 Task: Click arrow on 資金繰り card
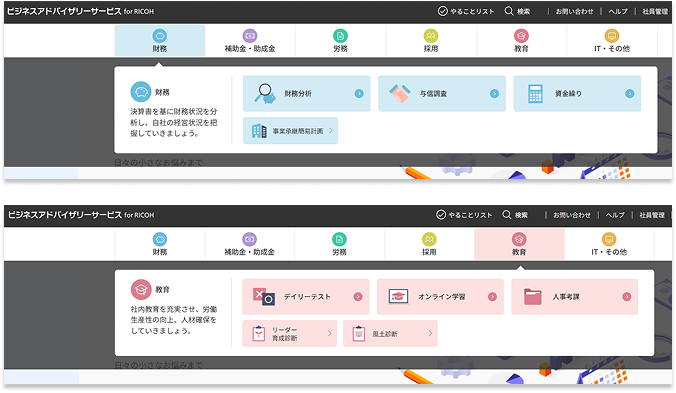pyautogui.click(x=630, y=94)
